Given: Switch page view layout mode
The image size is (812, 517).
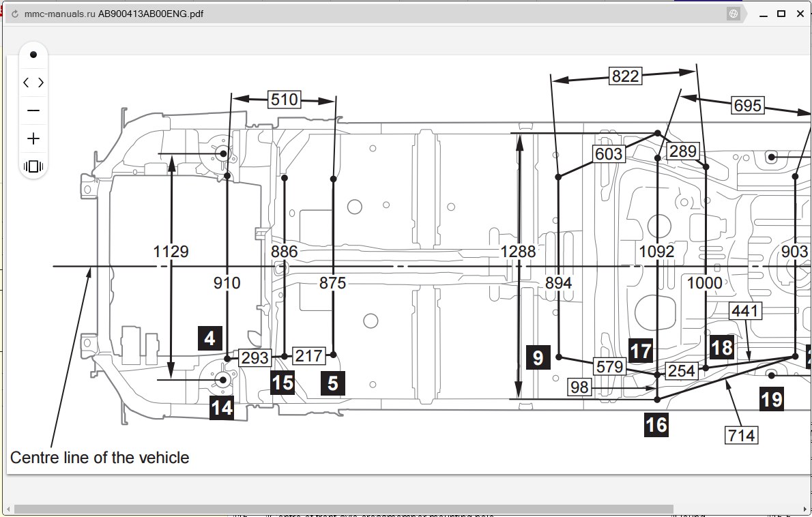Looking at the screenshot, I should (x=33, y=166).
